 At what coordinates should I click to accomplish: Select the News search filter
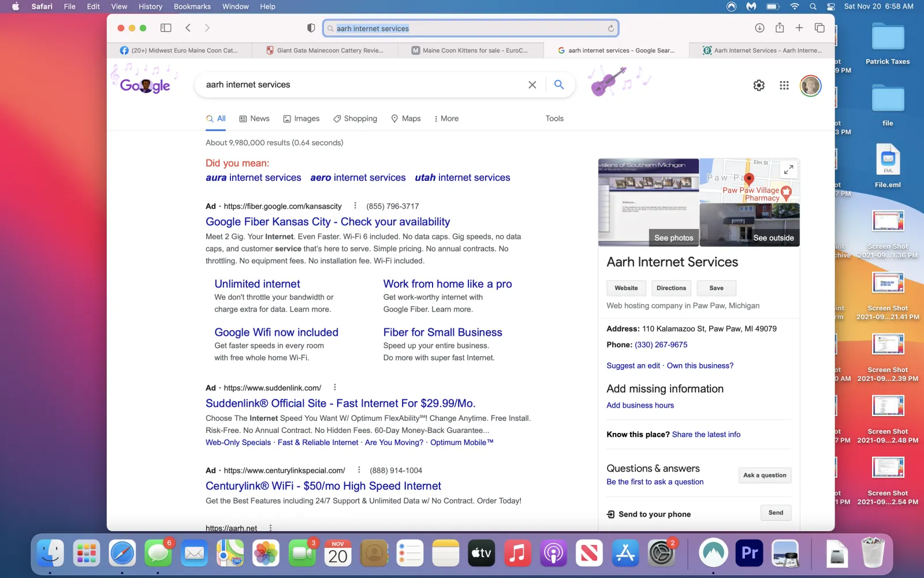click(x=255, y=118)
